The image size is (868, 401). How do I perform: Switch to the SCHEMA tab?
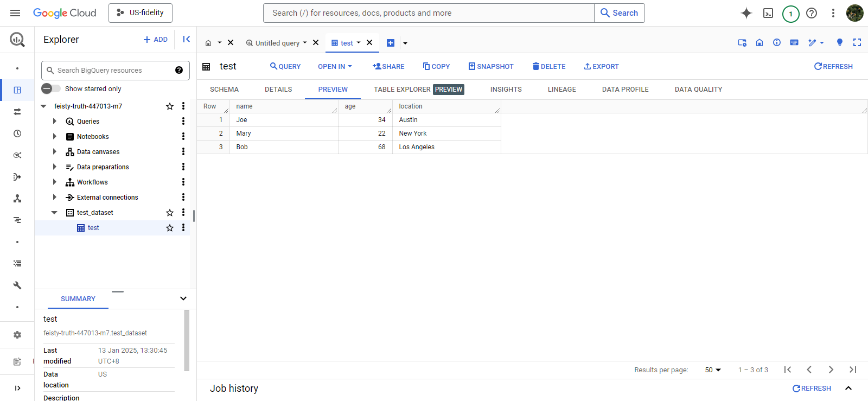click(224, 90)
